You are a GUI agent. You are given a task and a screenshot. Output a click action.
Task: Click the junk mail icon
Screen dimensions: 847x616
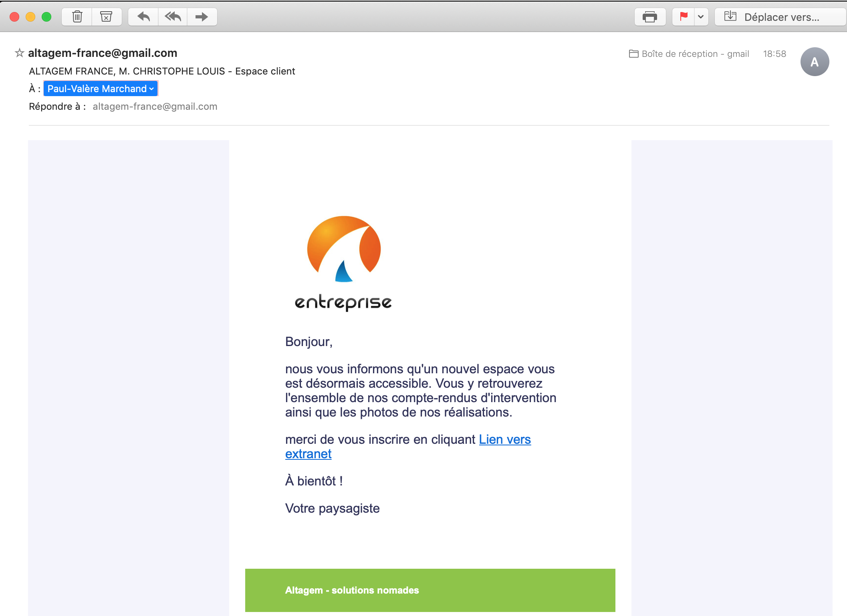pyautogui.click(x=106, y=17)
